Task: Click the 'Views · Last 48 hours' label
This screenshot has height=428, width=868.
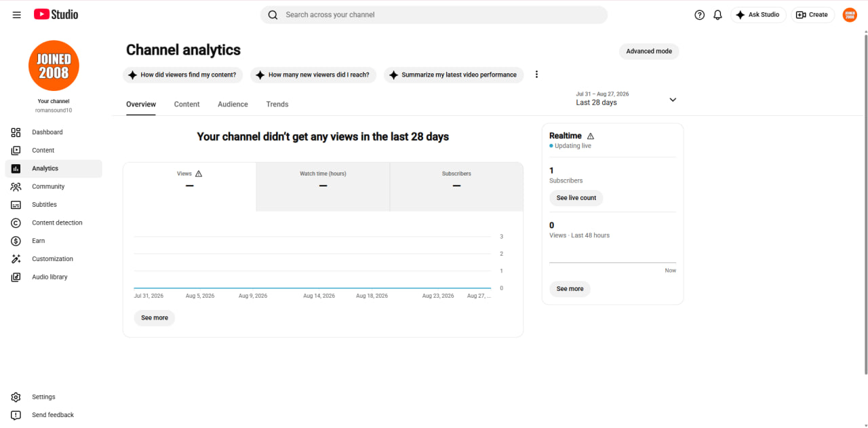Action: point(579,235)
